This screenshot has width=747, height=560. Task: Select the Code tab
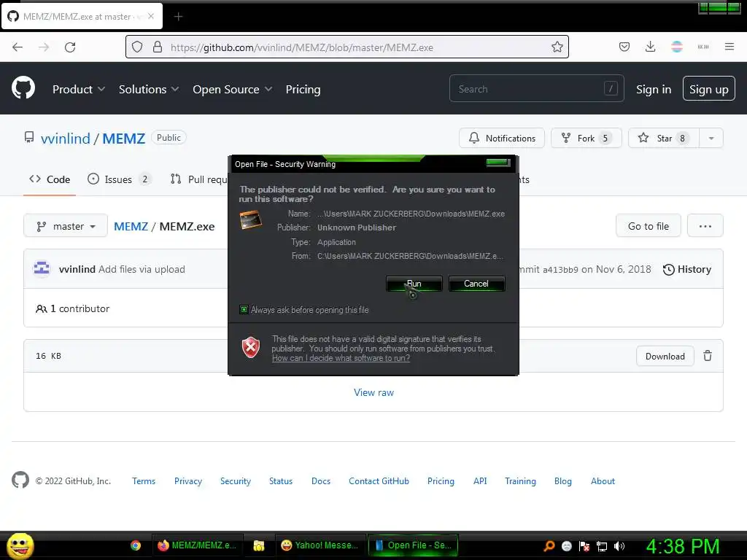point(50,179)
